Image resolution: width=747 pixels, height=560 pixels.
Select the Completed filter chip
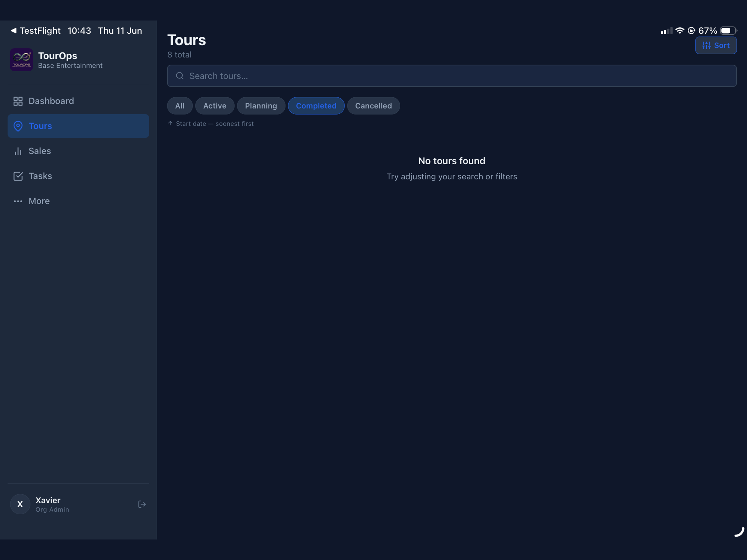[x=316, y=106]
